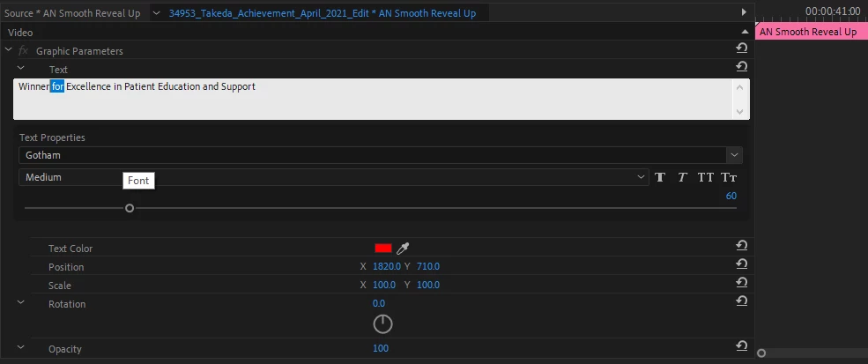Click the Position X value 1820.0
This screenshot has width=868, height=364.
pyautogui.click(x=386, y=266)
